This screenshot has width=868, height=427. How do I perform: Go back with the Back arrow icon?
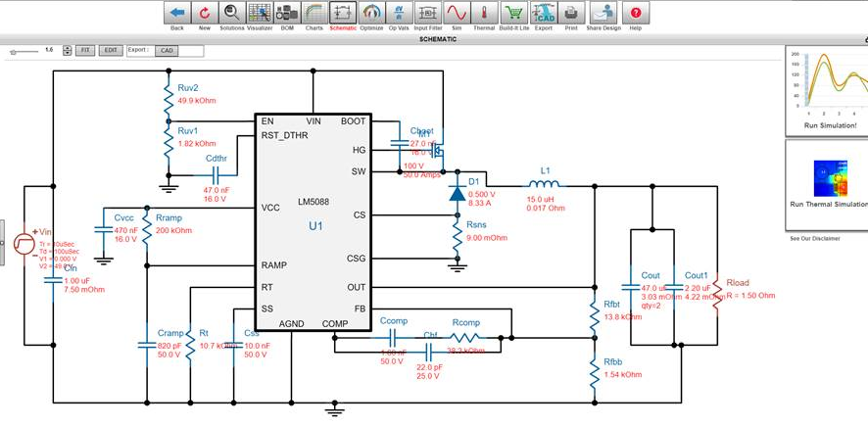(x=177, y=14)
